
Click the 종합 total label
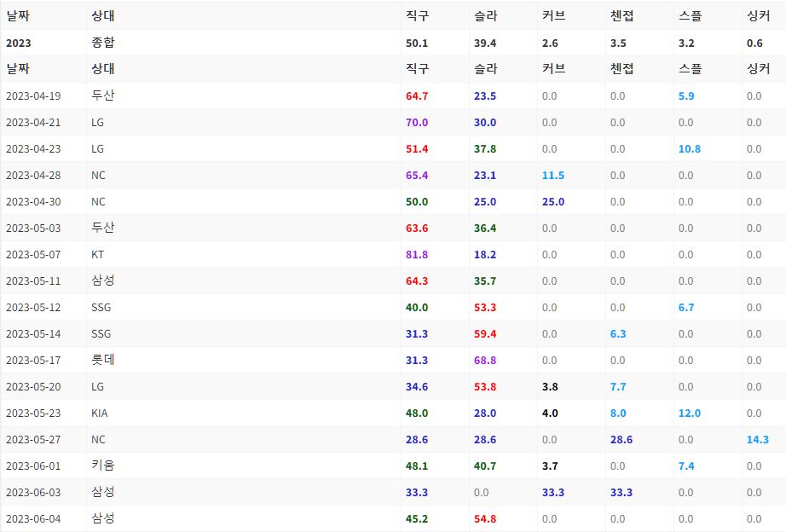click(103, 43)
